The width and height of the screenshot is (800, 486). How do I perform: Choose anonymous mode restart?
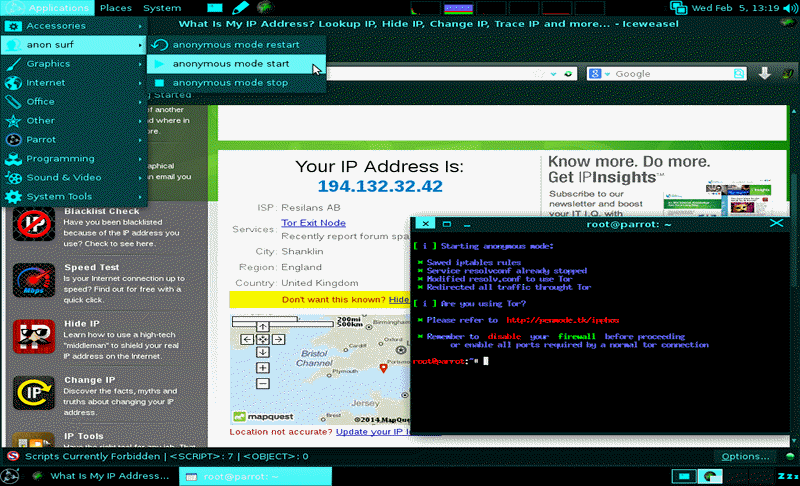[236, 45]
